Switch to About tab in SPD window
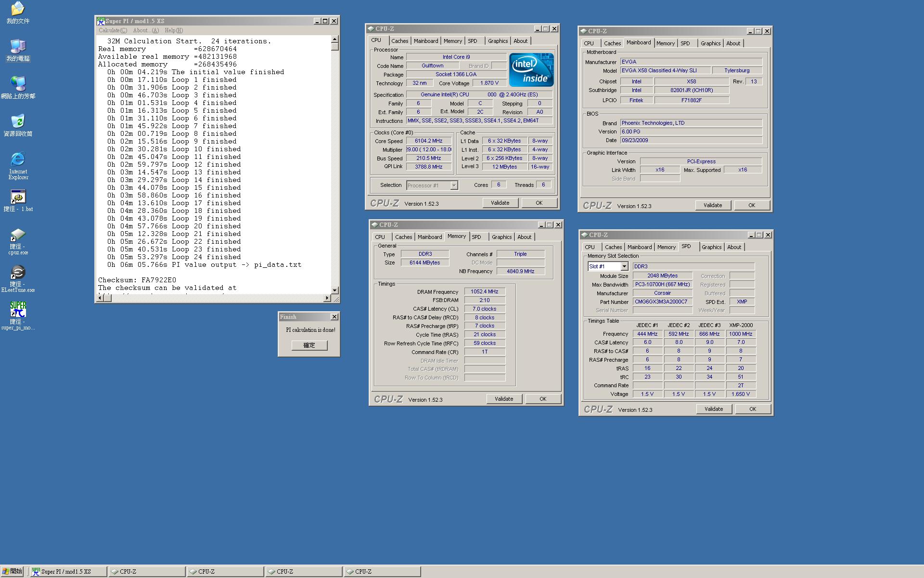This screenshot has width=924, height=578. click(734, 247)
